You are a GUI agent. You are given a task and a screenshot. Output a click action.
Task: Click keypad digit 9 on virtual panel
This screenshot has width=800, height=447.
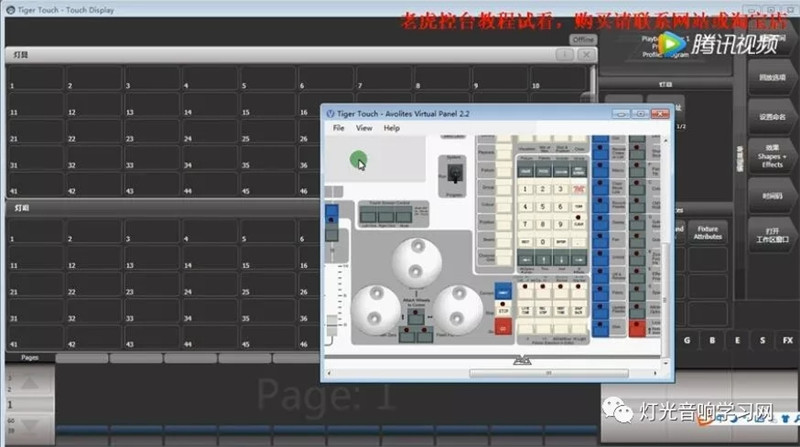[x=560, y=224]
